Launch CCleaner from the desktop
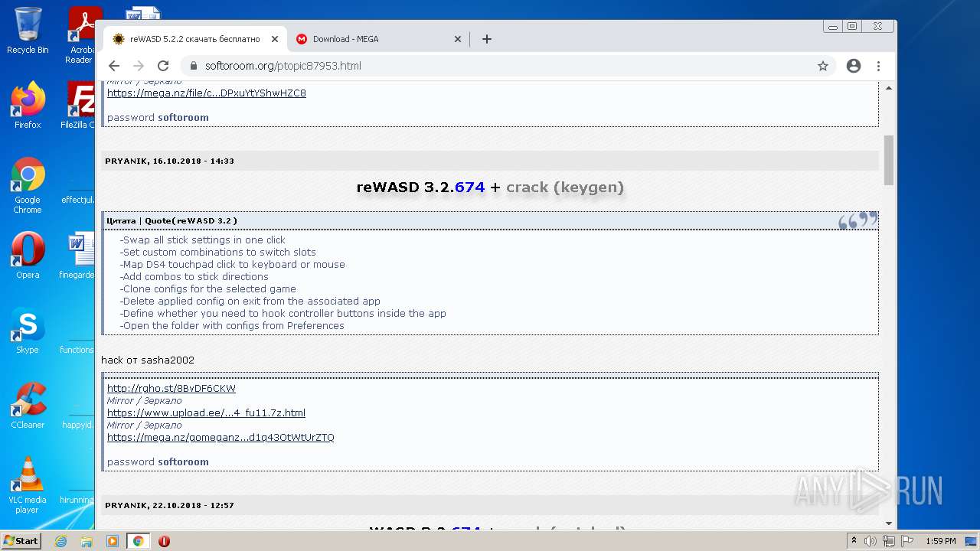 pyautogui.click(x=28, y=405)
